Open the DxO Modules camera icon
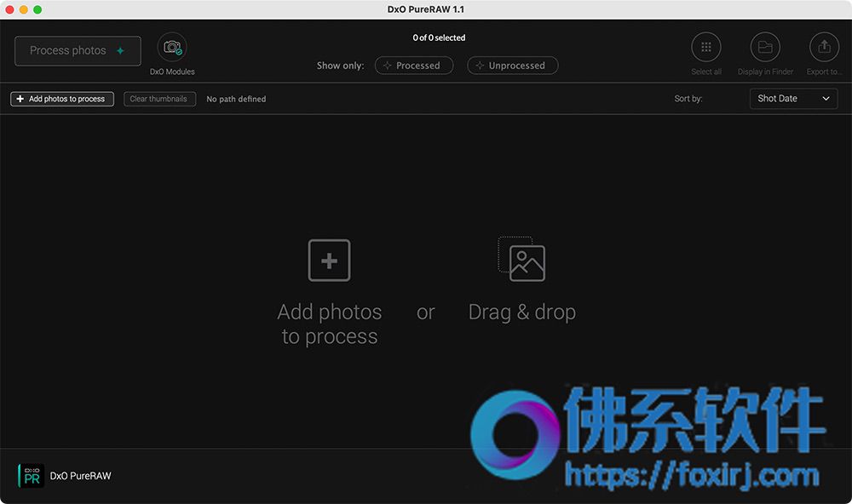Screen dimensions: 852x504 (x=172, y=48)
